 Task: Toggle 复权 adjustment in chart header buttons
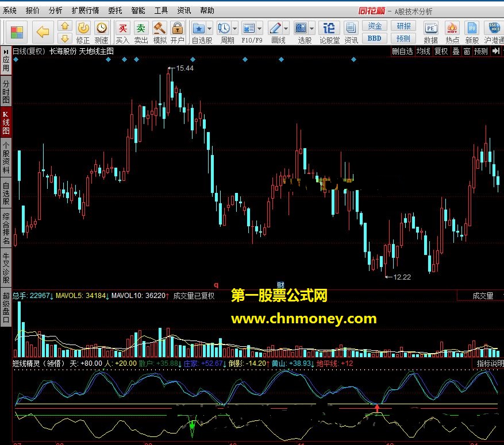pyautogui.click(x=441, y=51)
